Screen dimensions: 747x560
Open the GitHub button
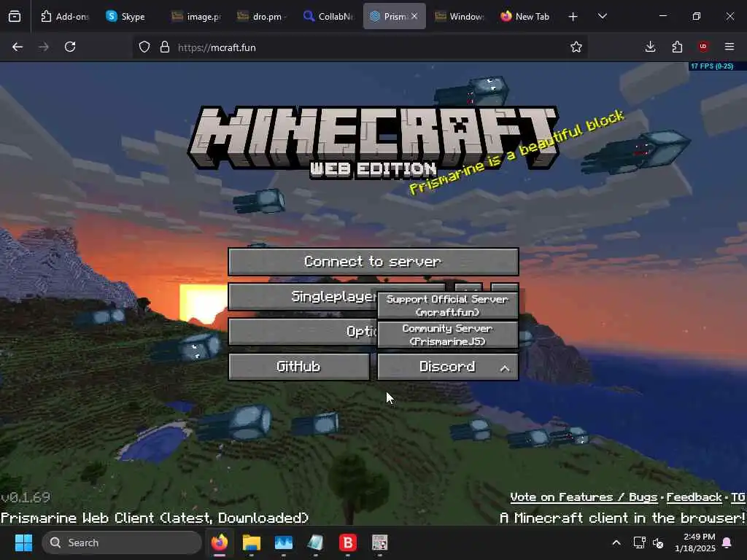point(298,367)
